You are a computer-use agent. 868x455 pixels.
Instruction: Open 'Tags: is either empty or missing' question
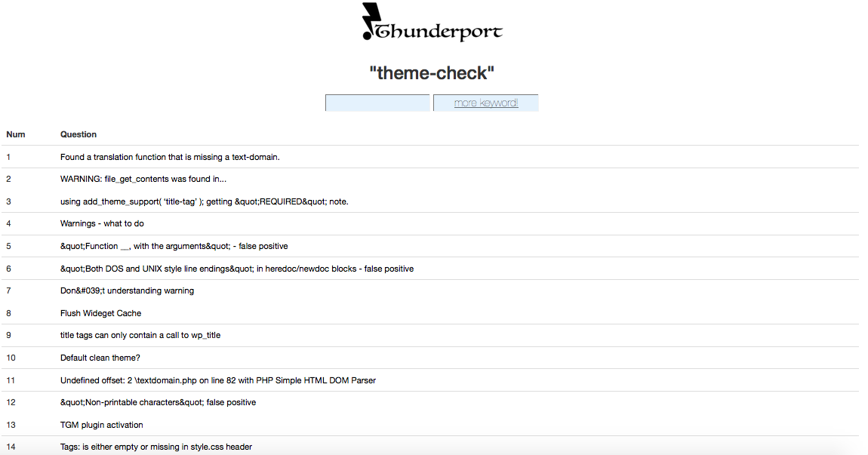tap(156, 447)
